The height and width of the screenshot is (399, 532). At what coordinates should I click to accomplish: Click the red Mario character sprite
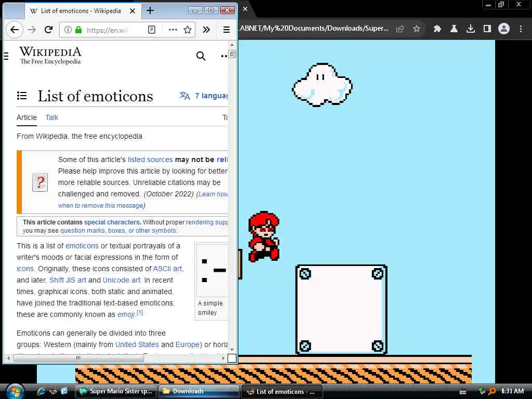point(264,236)
